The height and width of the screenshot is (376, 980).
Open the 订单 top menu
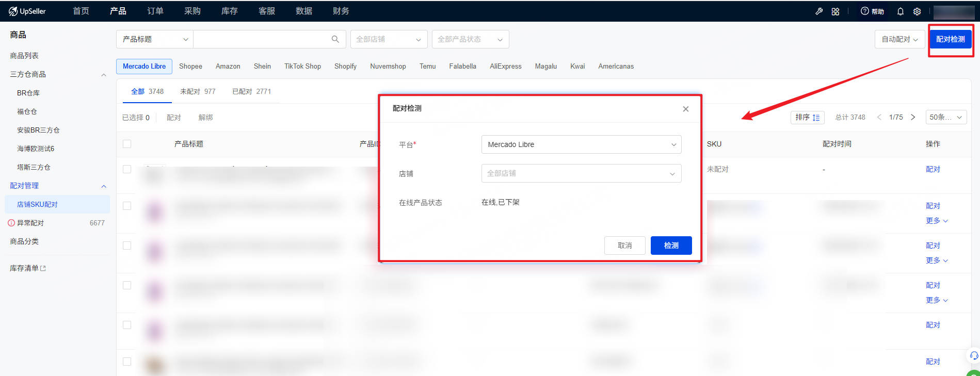pos(155,11)
